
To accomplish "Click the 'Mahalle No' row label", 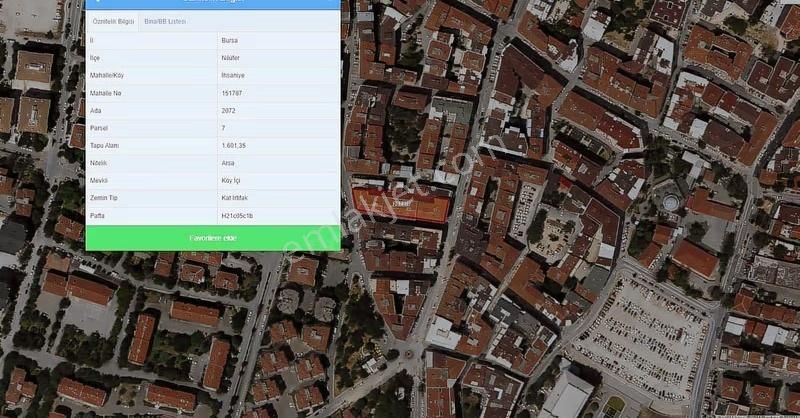I will pos(105,93).
